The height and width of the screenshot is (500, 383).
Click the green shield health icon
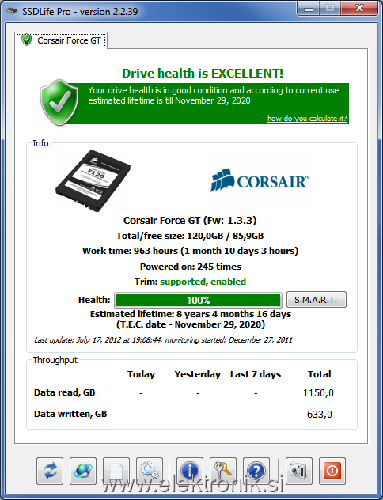coord(59,102)
